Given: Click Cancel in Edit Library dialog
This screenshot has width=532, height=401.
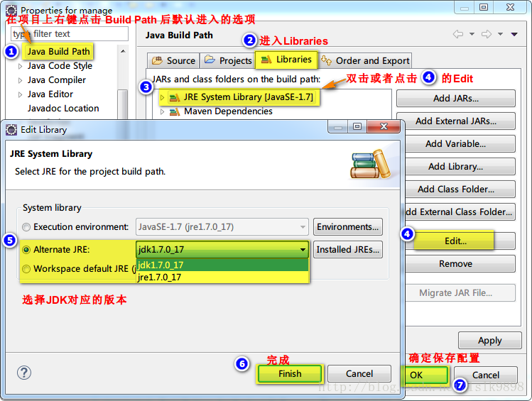Looking at the screenshot, I should pyautogui.click(x=359, y=373).
